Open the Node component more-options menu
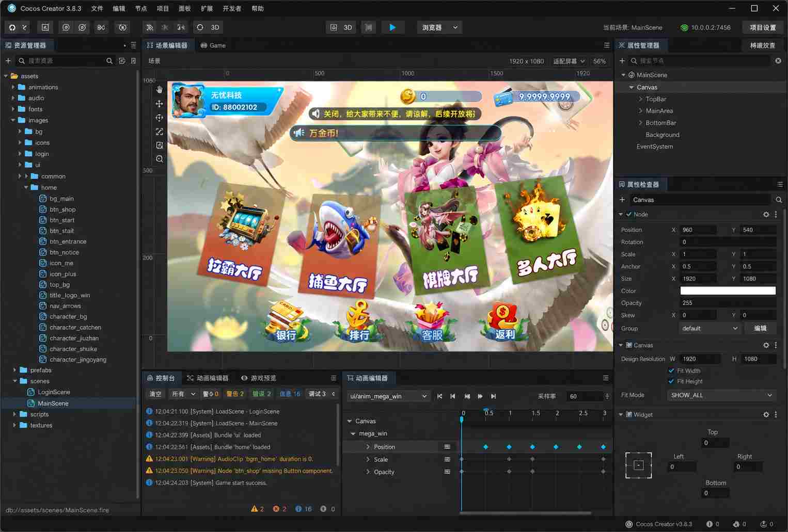The width and height of the screenshot is (788, 532). 776,214
